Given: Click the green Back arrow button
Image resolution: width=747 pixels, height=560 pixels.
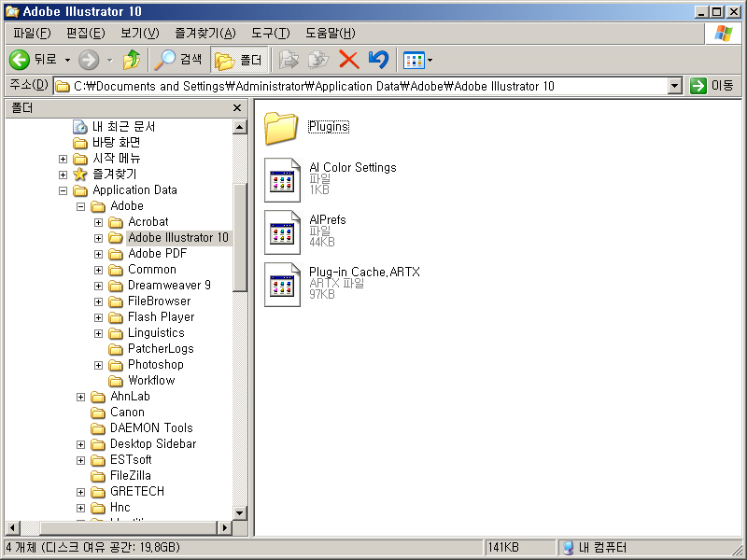Looking at the screenshot, I should (20, 60).
